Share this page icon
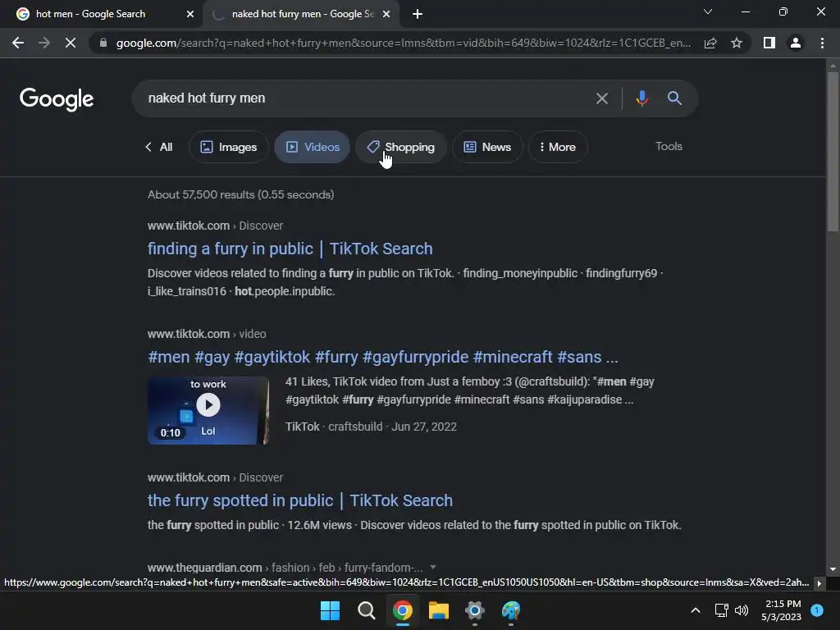Image resolution: width=840 pixels, height=630 pixels. [710, 43]
